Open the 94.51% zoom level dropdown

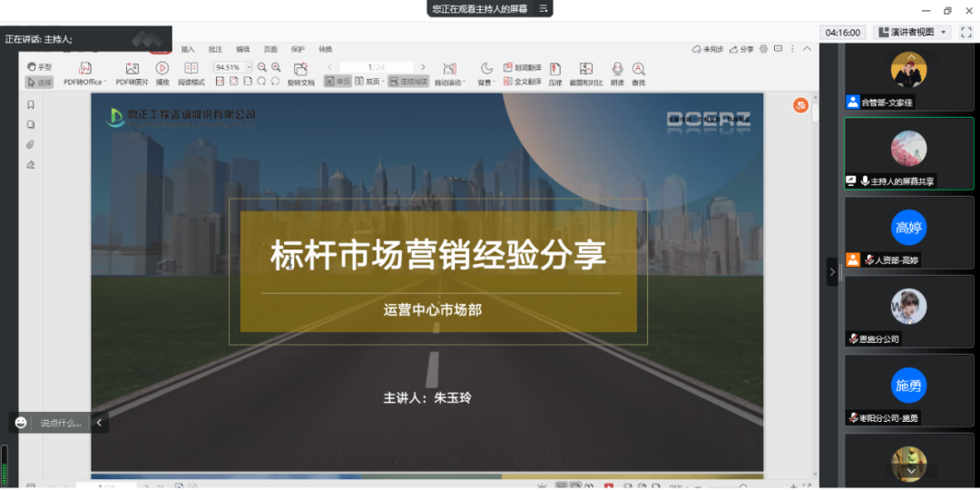(250, 67)
